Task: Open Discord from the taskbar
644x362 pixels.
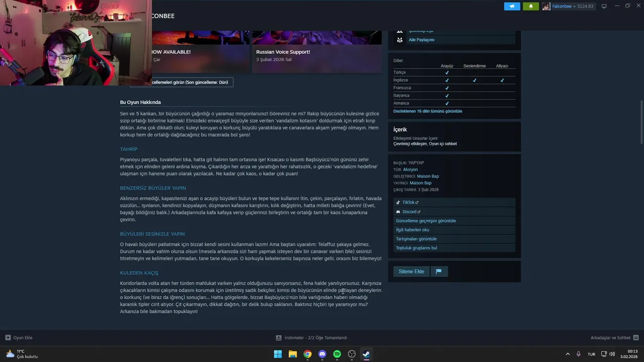Action: [x=323, y=354]
